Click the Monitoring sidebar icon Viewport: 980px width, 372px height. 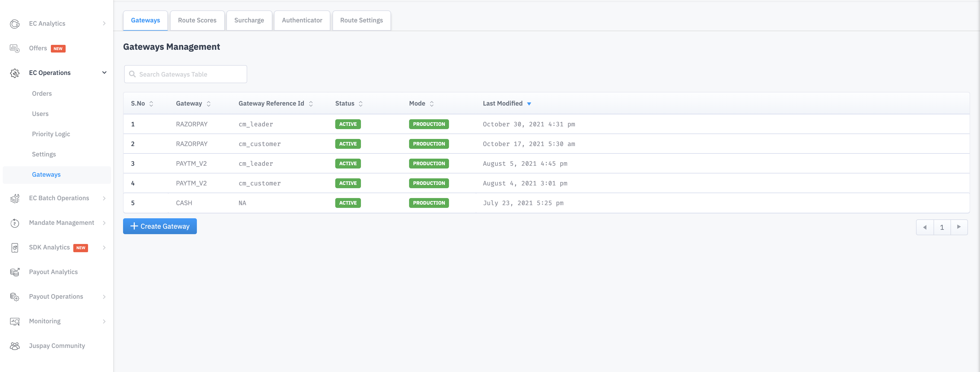14,321
